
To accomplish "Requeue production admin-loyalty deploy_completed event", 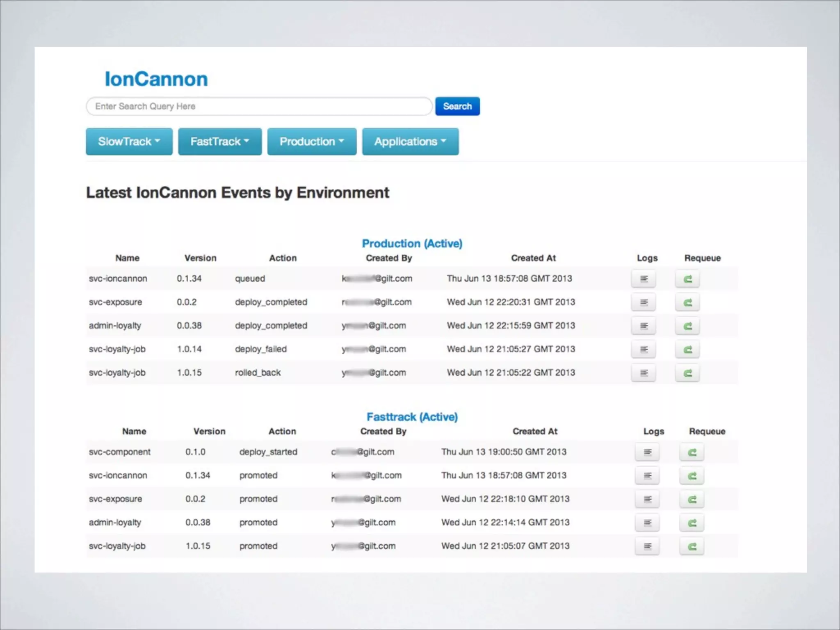I will [x=687, y=326].
